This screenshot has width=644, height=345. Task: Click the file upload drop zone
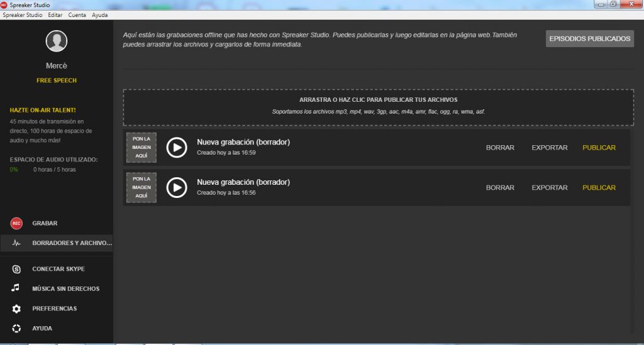pos(378,107)
